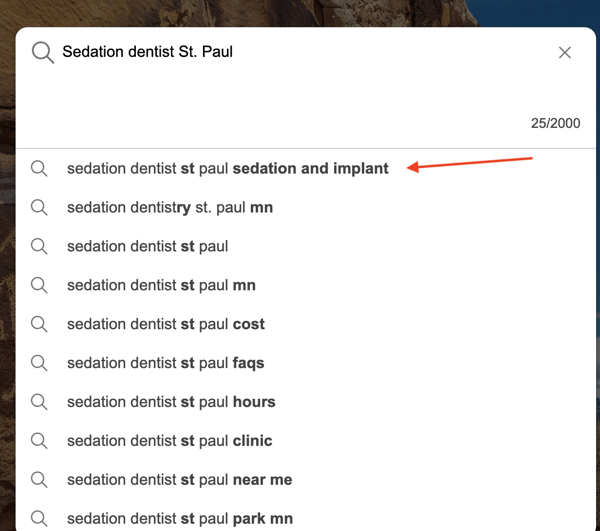Click the search icon beside the "hours" suggestion
The width and height of the screenshot is (600, 531).
click(x=39, y=402)
